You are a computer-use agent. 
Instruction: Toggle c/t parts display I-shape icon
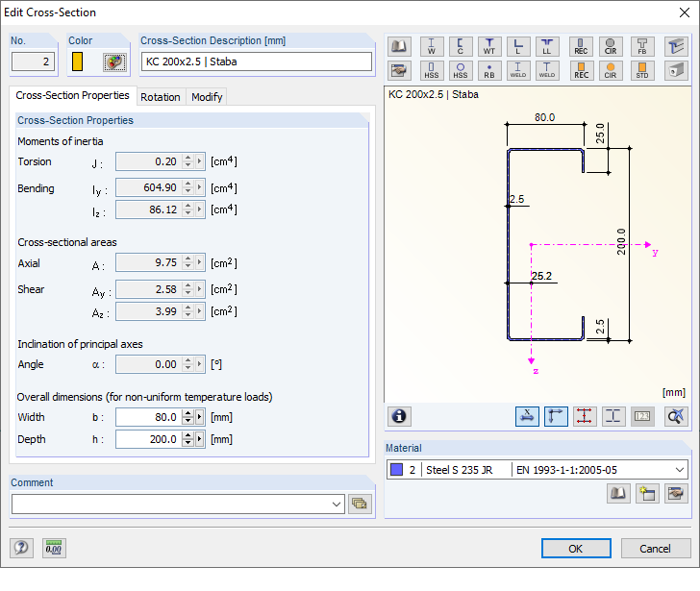613,417
